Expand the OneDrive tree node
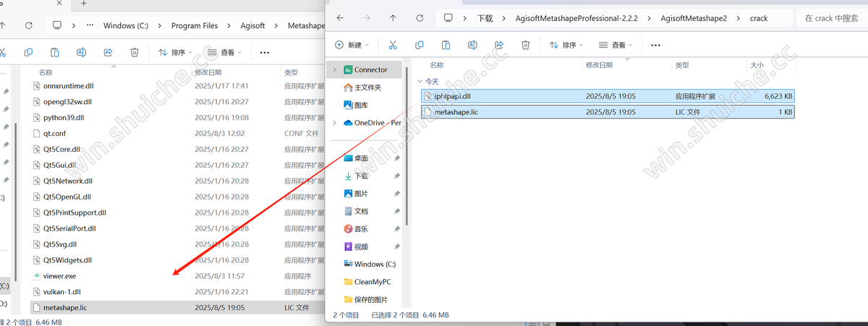Image resolution: width=868 pixels, height=326 pixels. [x=333, y=123]
